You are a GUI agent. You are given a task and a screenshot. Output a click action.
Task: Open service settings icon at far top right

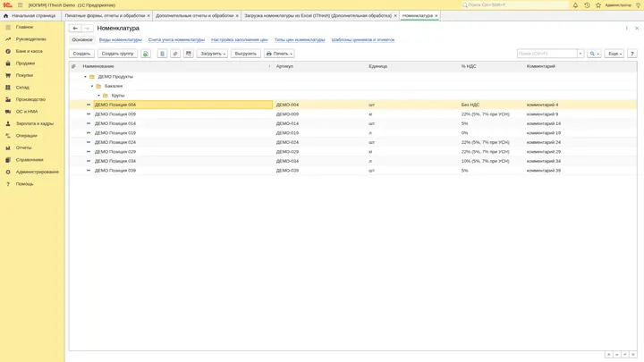point(639,5)
